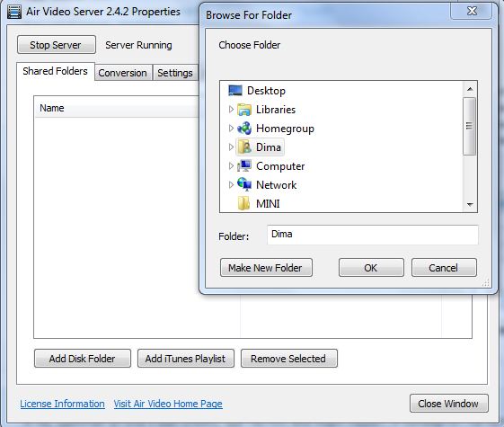Select Libraries text in folder tree
This screenshot has height=427, width=504.
click(276, 110)
